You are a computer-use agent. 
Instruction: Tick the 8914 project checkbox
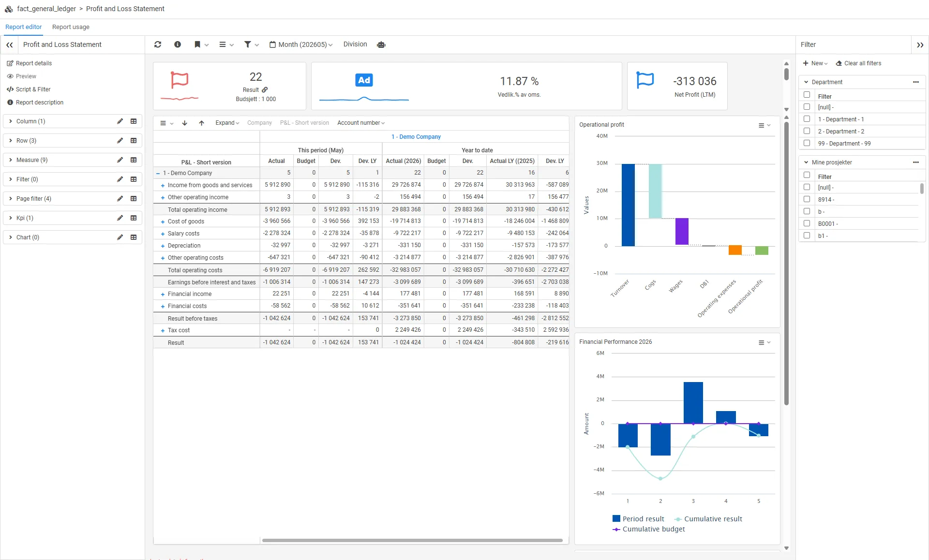807,199
